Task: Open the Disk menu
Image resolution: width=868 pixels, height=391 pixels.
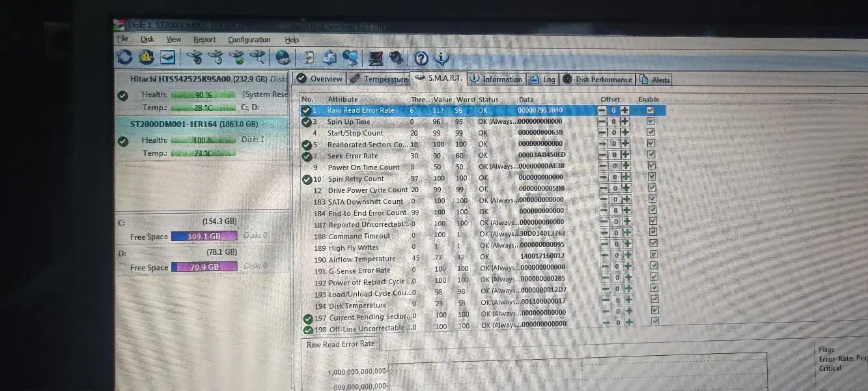Action: pos(148,39)
